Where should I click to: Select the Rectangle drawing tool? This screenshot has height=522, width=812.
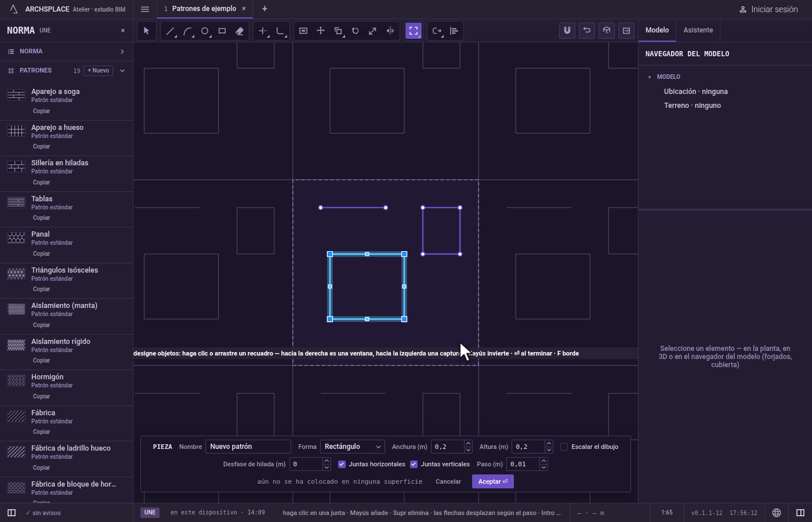click(x=222, y=31)
